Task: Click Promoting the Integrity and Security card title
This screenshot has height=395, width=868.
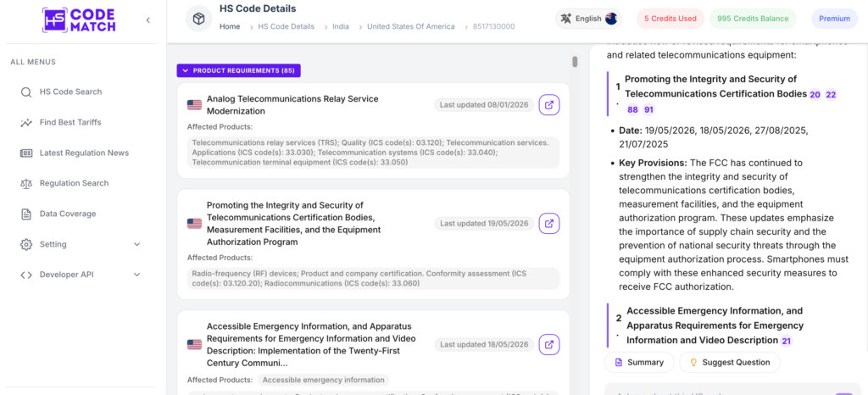Action: pyautogui.click(x=293, y=224)
